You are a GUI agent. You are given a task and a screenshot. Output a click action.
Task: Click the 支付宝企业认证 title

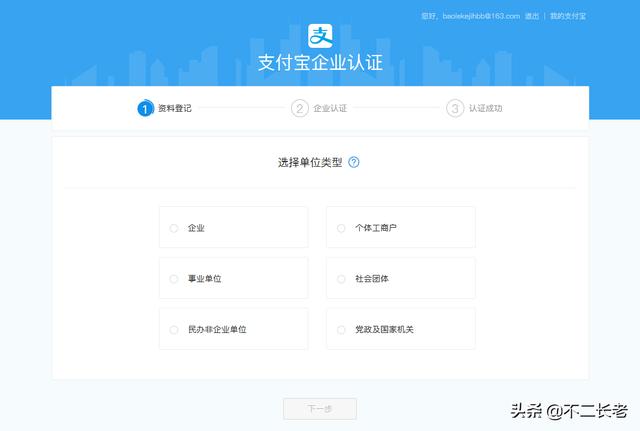[x=320, y=63]
